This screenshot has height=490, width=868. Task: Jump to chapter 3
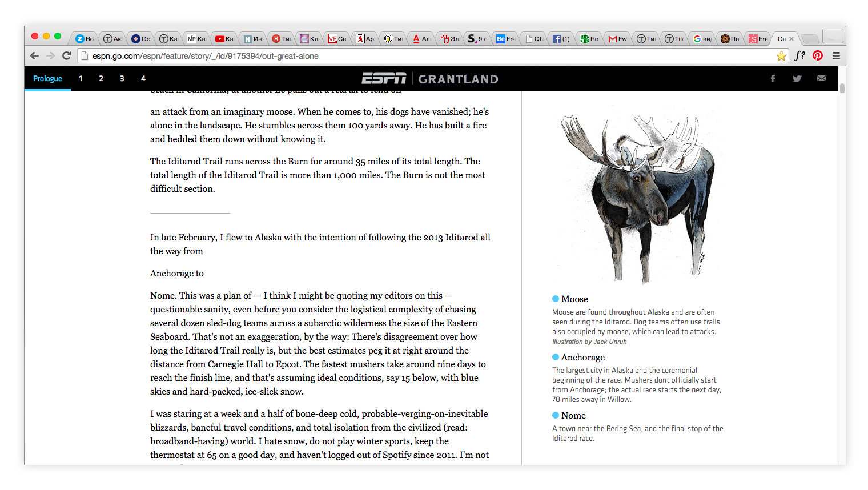pyautogui.click(x=122, y=79)
